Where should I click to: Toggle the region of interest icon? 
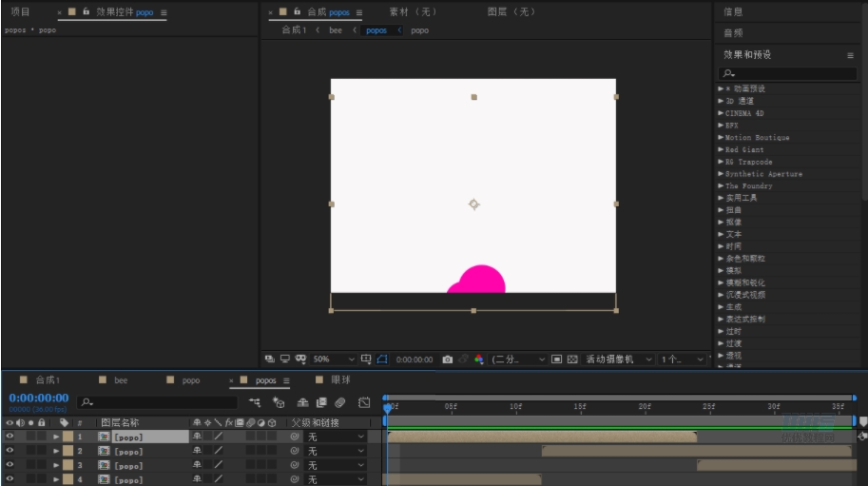click(557, 360)
